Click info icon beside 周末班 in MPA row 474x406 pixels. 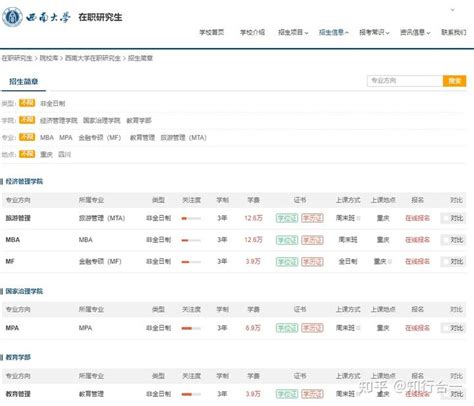[x=358, y=328]
